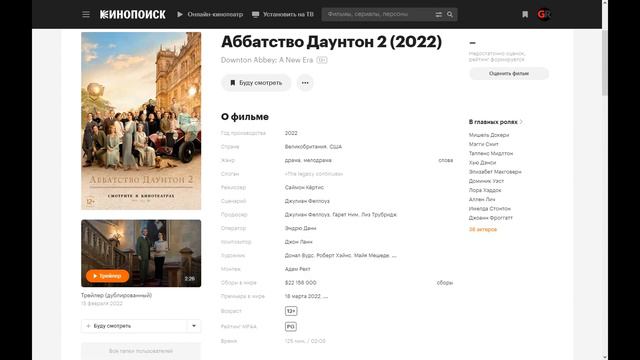Screen dimensions: 640x360
Task: Click the magnifier search icon
Action: 450,14
